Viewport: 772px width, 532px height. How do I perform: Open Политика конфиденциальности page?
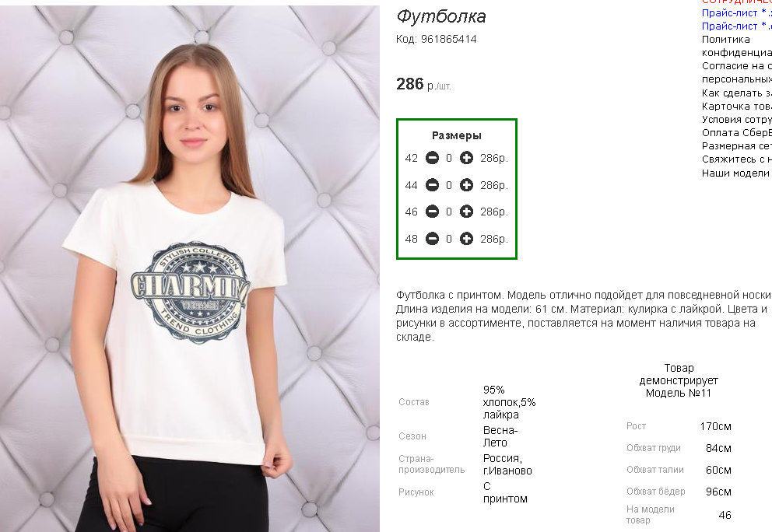click(736, 46)
